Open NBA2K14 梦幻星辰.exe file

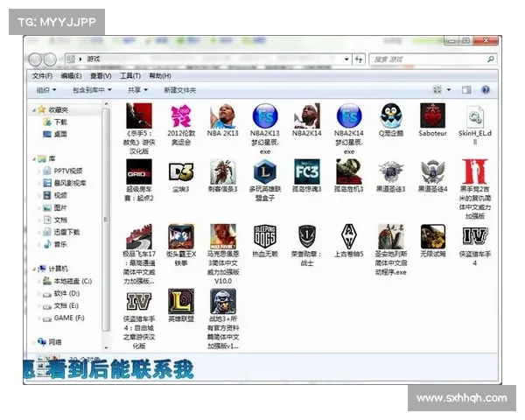click(x=349, y=115)
